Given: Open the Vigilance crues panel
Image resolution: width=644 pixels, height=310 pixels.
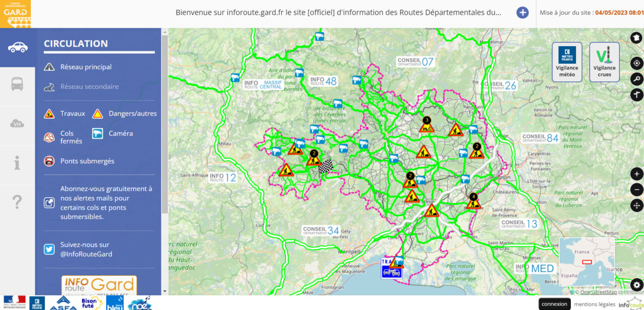Looking at the screenshot, I should (x=604, y=62).
